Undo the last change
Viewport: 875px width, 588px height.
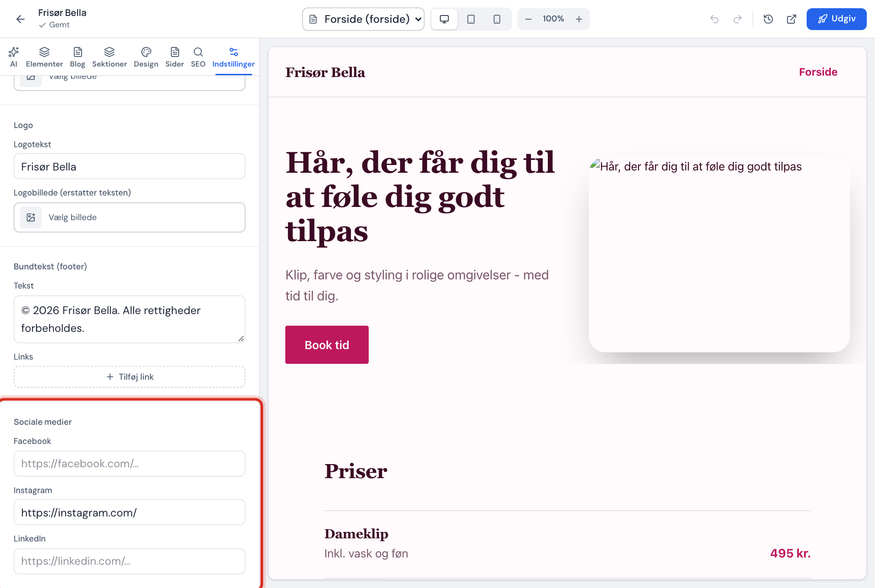click(714, 19)
